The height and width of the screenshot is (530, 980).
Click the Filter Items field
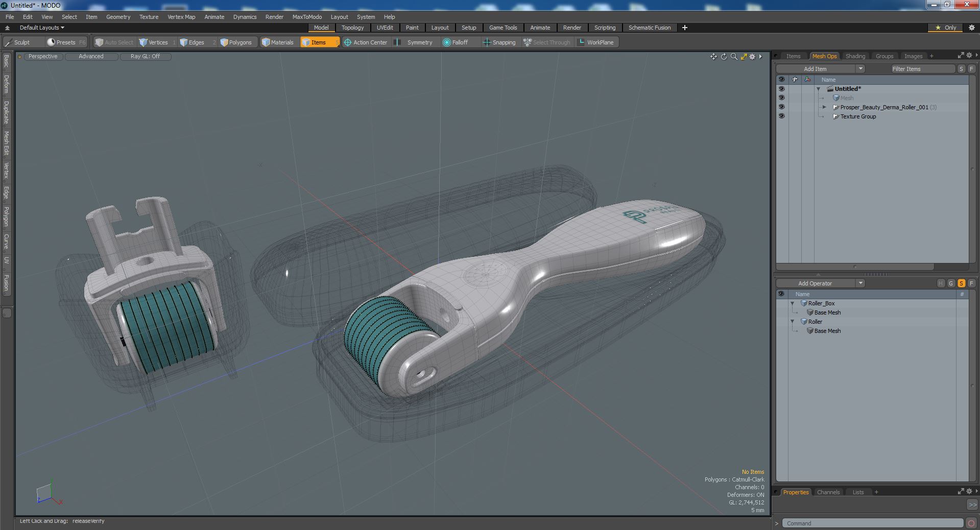(922, 69)
